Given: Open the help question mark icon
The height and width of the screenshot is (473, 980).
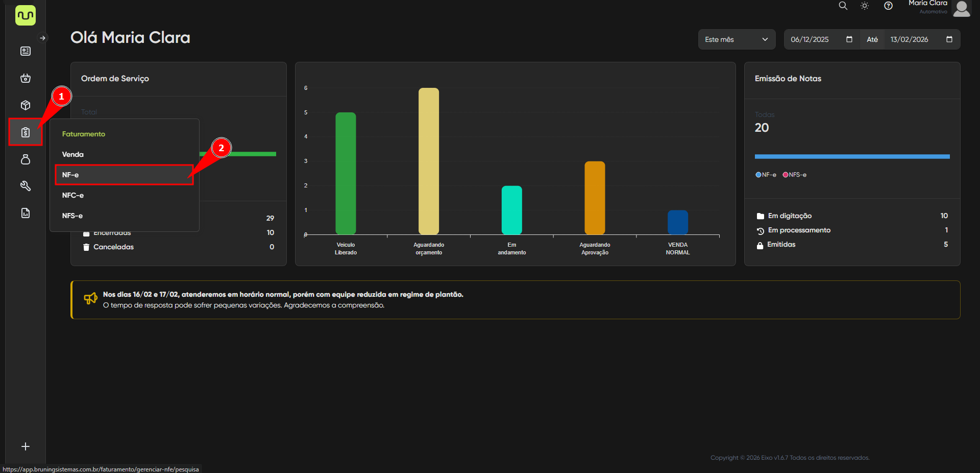Looking at the screenshot, I should [x=888, y=6].
